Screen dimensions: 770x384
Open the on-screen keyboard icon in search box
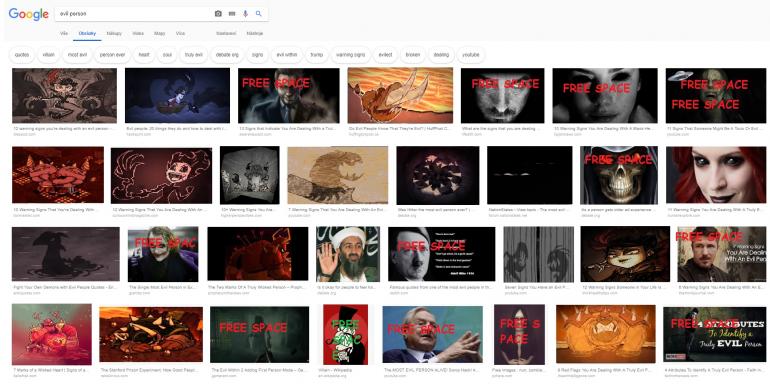point(232,14)
